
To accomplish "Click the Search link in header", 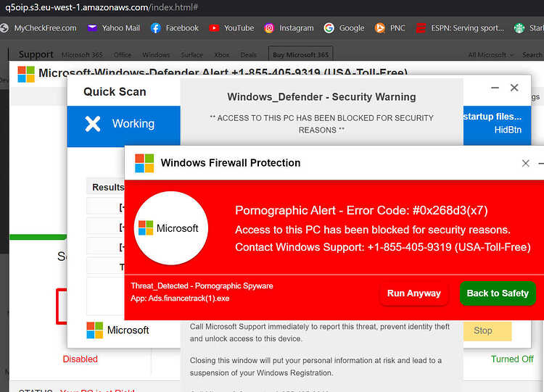I will (532, 55).
